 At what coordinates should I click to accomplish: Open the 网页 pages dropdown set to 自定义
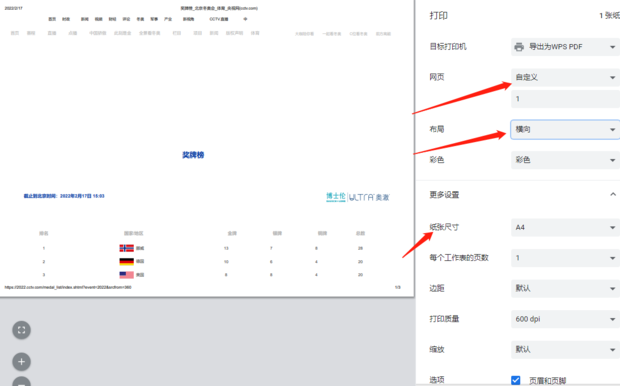point(565,78)
